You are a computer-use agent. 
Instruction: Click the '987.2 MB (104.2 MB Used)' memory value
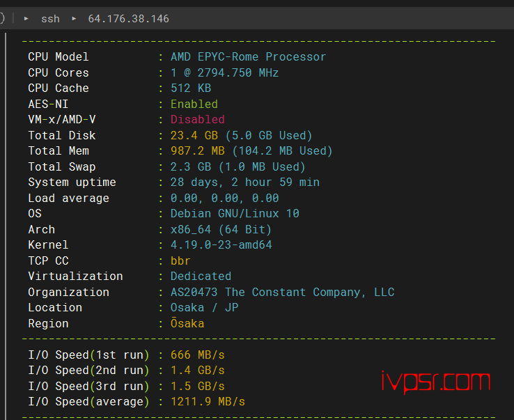[251, 151]
